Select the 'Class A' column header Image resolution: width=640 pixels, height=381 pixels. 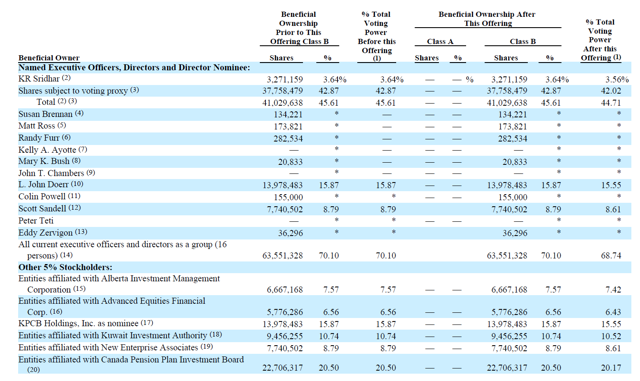click(x=440, y=41)
